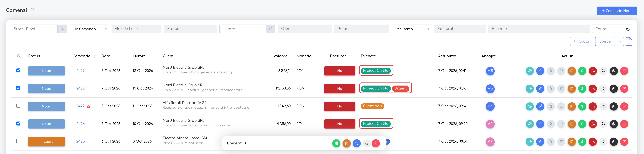The width and height of the screenshot is (644, 154).
Task: Click the Cauta search button
Action: tap(581, 42)
